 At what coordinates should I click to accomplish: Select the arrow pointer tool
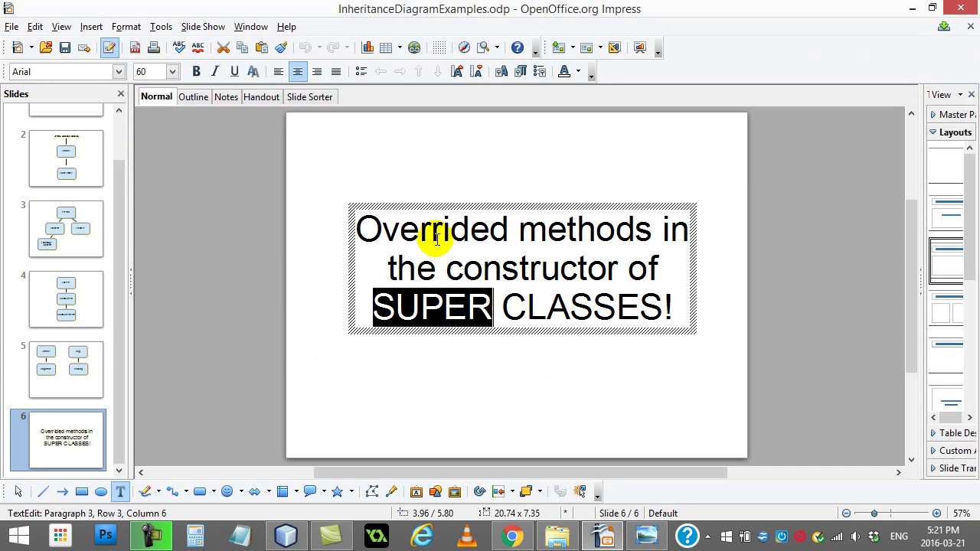18,491
